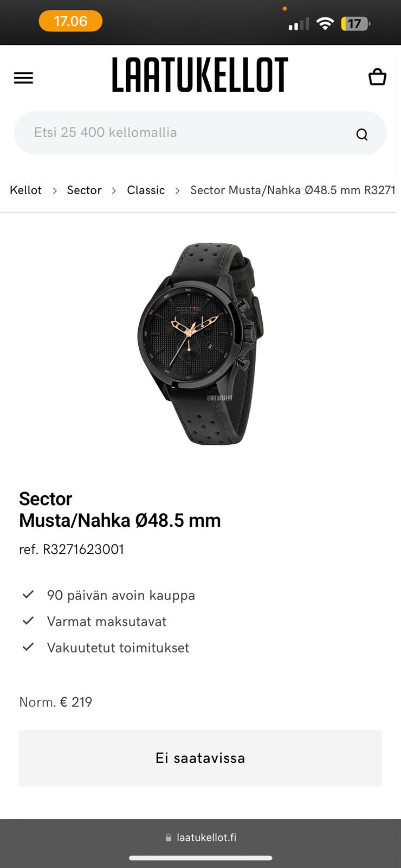
Task: Click the Ei saatavissa button
Action: (x=200, y=758)
